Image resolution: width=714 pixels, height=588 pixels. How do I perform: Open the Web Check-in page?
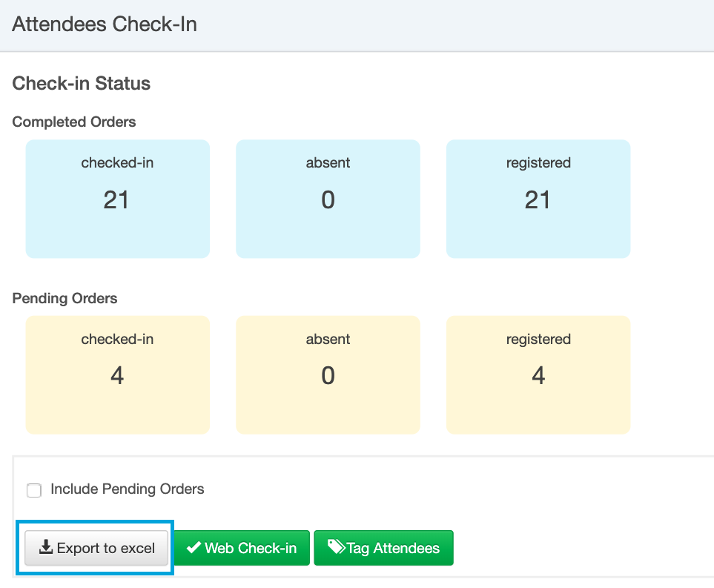pyautogui.click(x=242, y=548)
